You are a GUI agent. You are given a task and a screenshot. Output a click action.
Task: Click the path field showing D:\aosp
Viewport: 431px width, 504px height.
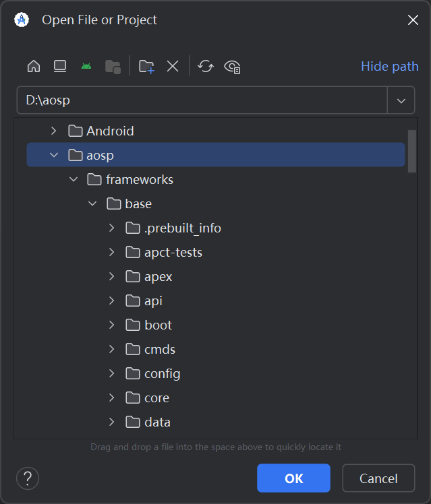pos(202,100)
